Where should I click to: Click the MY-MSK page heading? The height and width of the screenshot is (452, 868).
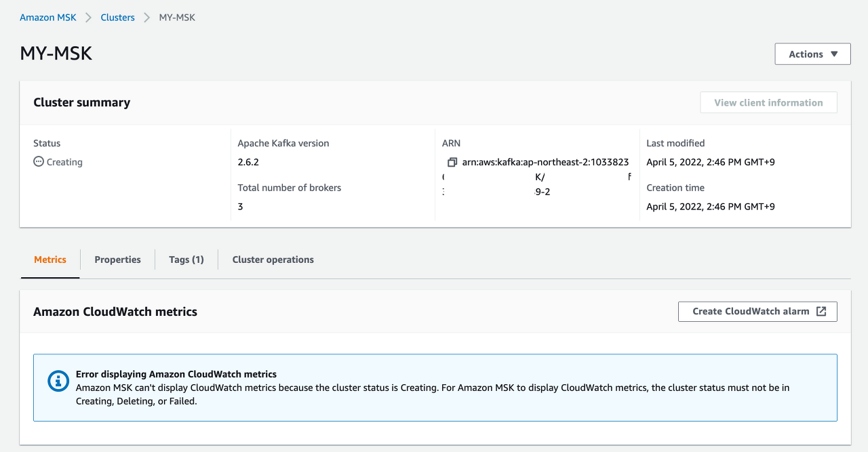(x=56, y=54)
